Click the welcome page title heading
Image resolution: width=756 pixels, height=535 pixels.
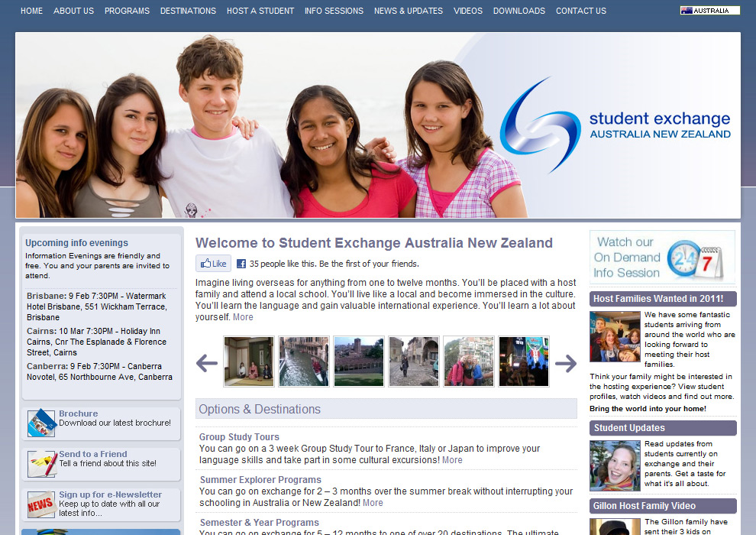pyautogui.click(x=373, y=242)
